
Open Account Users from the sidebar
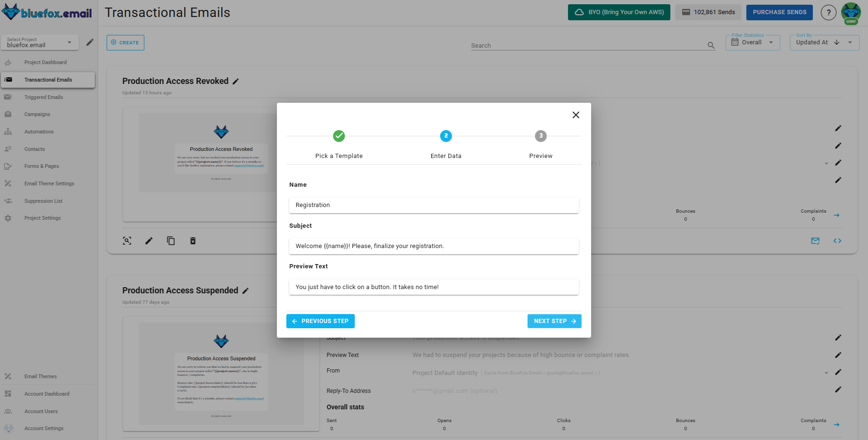pyautogui.click(x=41, y=411)
